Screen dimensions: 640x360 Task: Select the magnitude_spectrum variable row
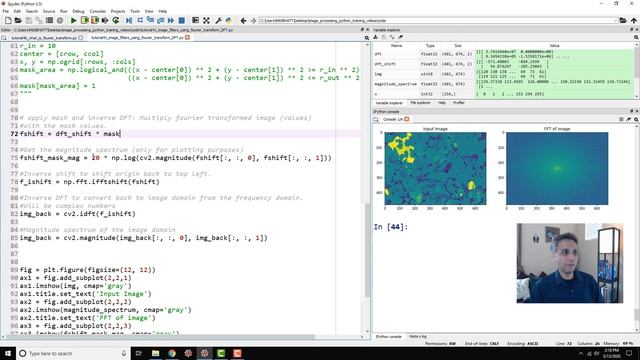(504, 84)
